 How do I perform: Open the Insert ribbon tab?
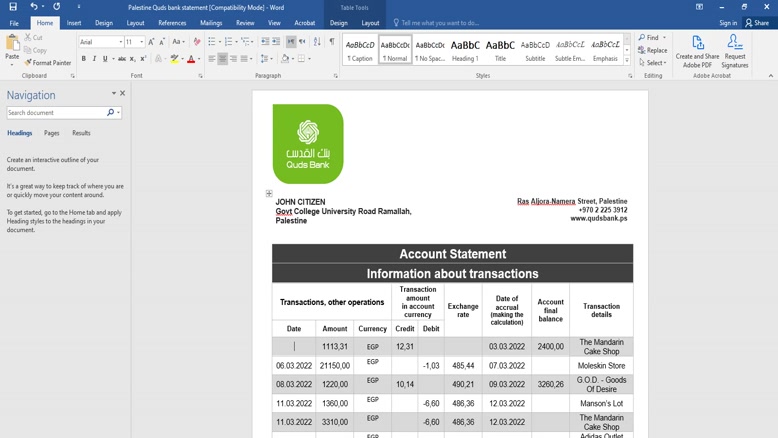click(74, 23)
